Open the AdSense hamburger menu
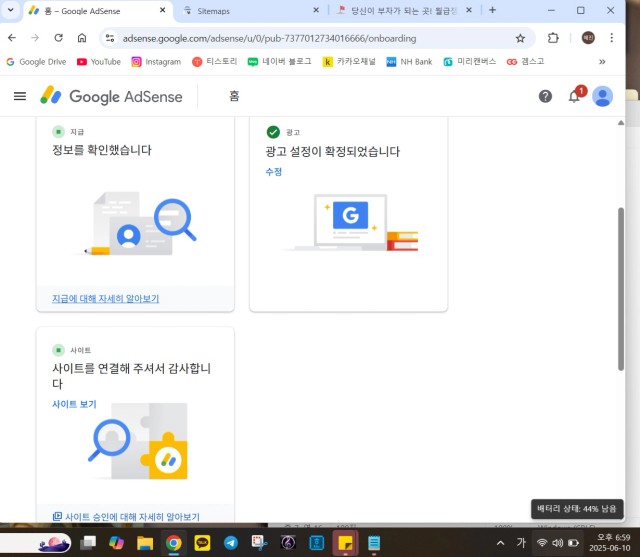Image resolution: width=640 pixels, height=557 pixels. (20, 97)
